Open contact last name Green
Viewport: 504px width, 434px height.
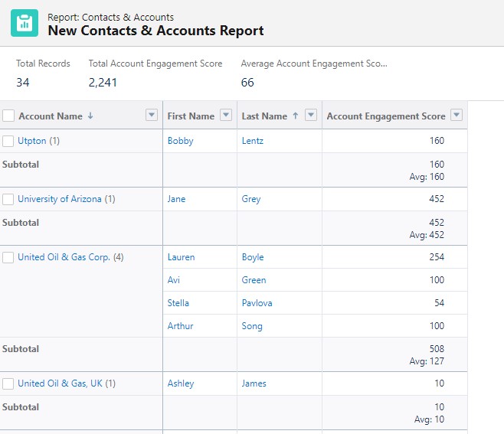tap(254, 280)
